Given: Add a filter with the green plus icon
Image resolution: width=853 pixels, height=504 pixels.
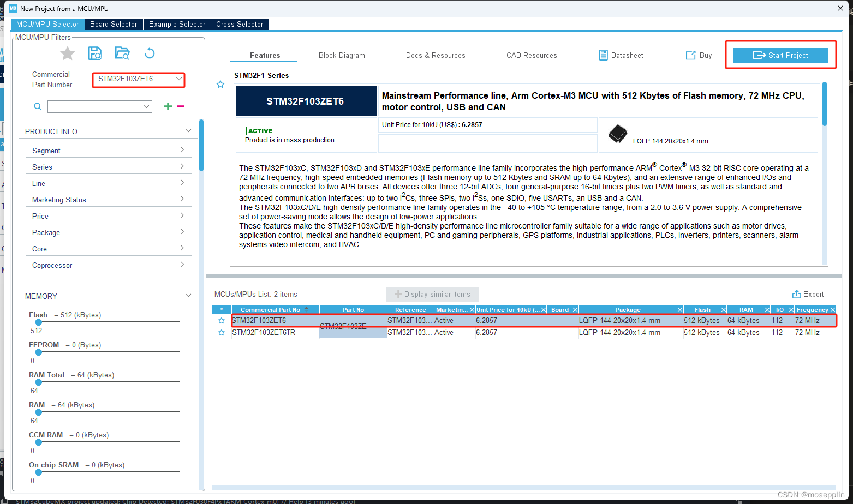Looking at the screenshot, I should pos(168,106).
